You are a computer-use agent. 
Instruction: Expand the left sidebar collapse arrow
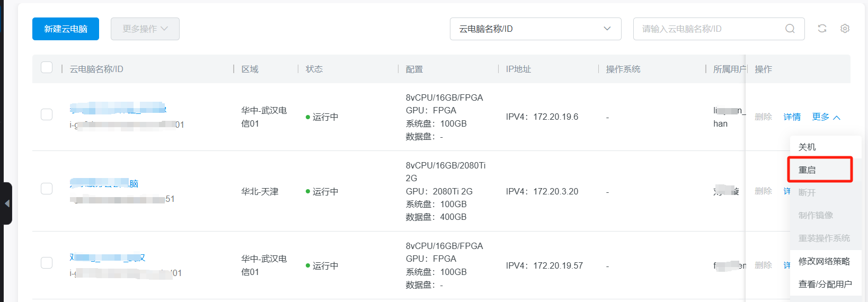[x=7, y=203]
